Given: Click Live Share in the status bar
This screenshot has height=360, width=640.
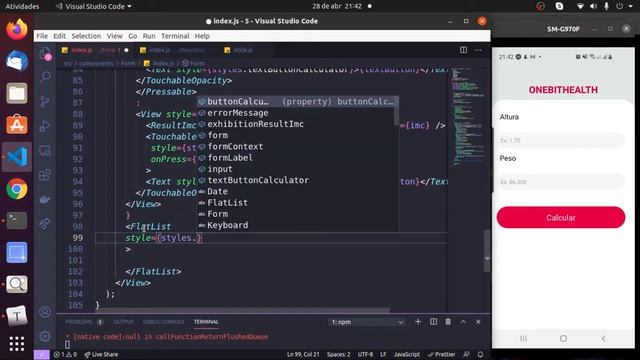Looking at the screenshot, I should [101, 354].
